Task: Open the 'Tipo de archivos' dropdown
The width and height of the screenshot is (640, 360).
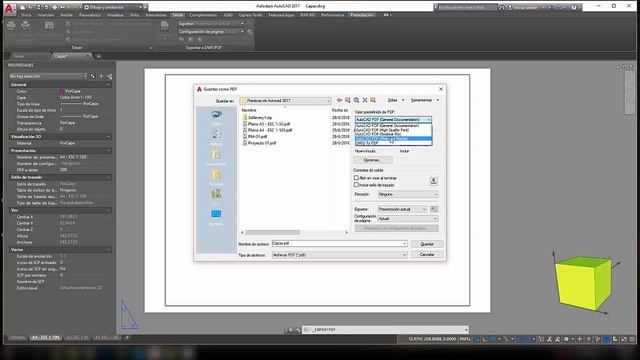Action: click(340, 255)
